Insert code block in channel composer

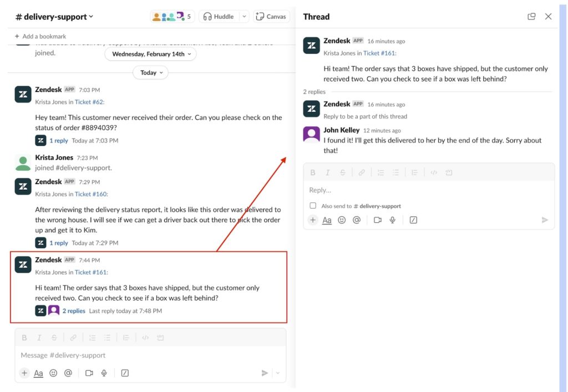click(x=160, y=338)
